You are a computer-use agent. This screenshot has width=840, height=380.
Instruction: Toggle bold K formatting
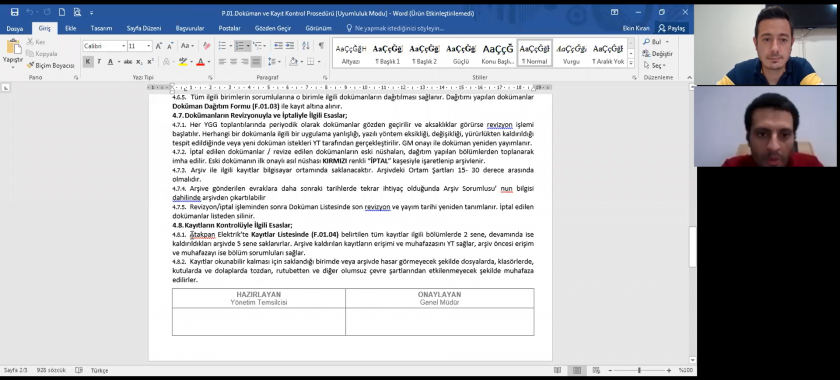(x=88, y=62)
